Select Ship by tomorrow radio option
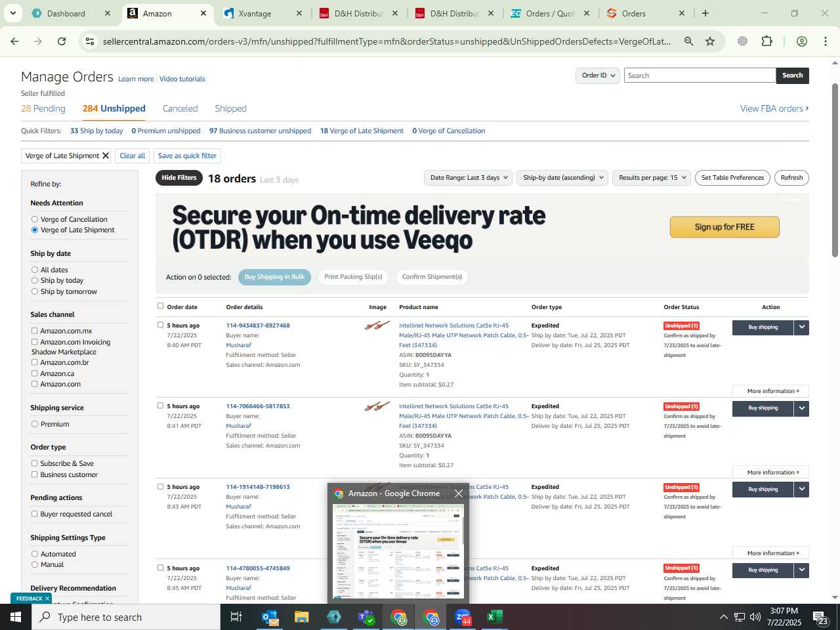This screenshot has height=630, width=840. coord(35,291)
